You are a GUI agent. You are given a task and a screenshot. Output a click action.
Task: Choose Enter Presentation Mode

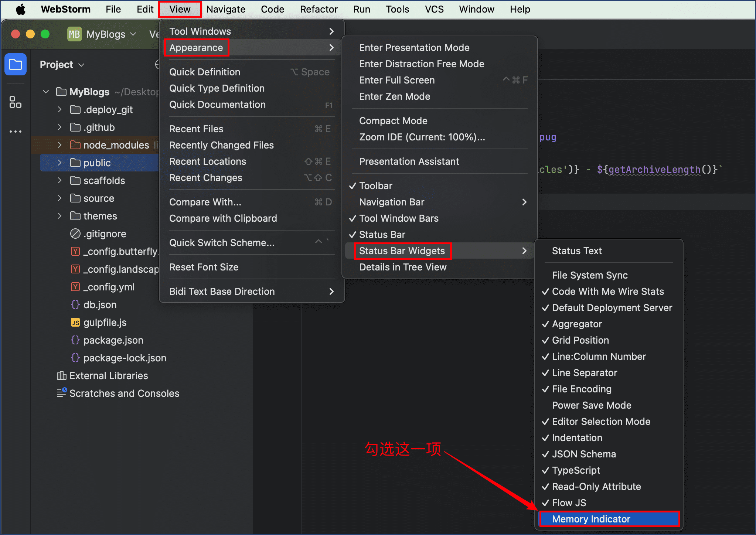(439, 48)
